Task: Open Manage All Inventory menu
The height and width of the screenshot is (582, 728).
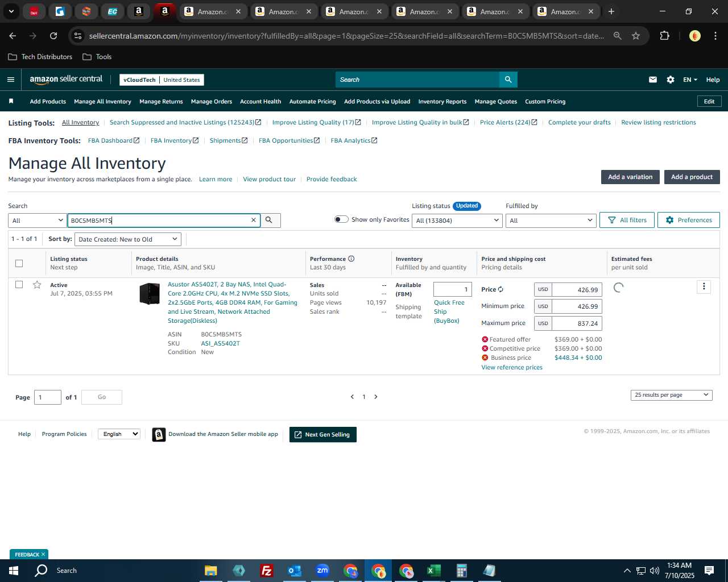Action: coord(102,101)
